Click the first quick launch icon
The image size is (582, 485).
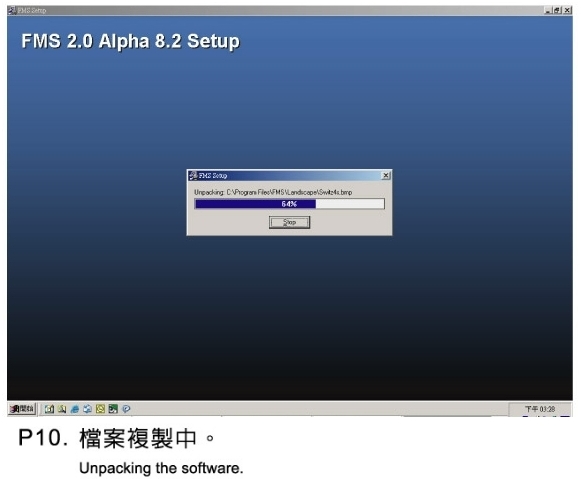pyautogui.click(x=49, y=409)
